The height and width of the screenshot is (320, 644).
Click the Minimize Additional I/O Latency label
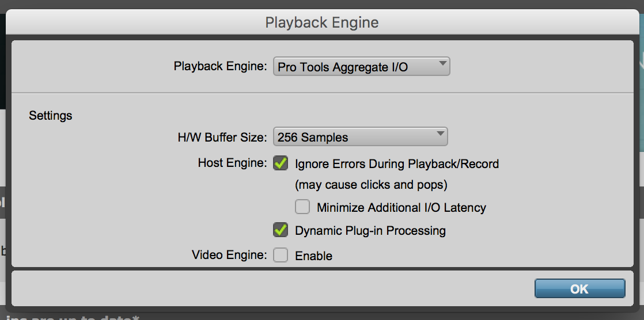click(x=401, y=208)
